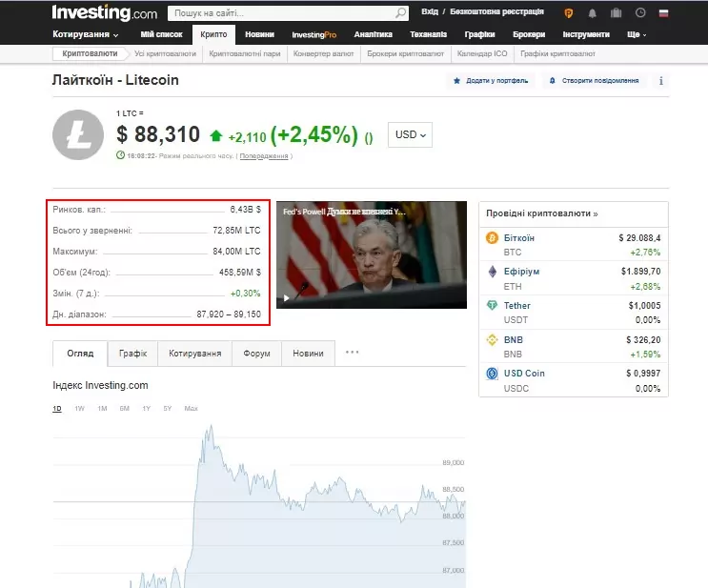Click the Tether coin icon
The width and height of the screenshot is (708, 588).
492,305
